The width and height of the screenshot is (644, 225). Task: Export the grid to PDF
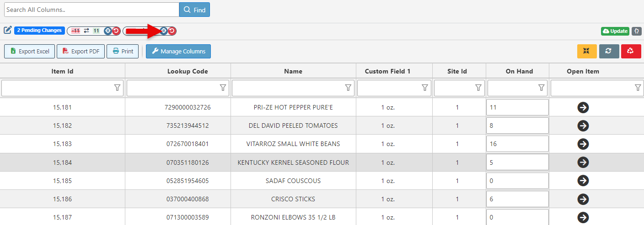(81, 52)
